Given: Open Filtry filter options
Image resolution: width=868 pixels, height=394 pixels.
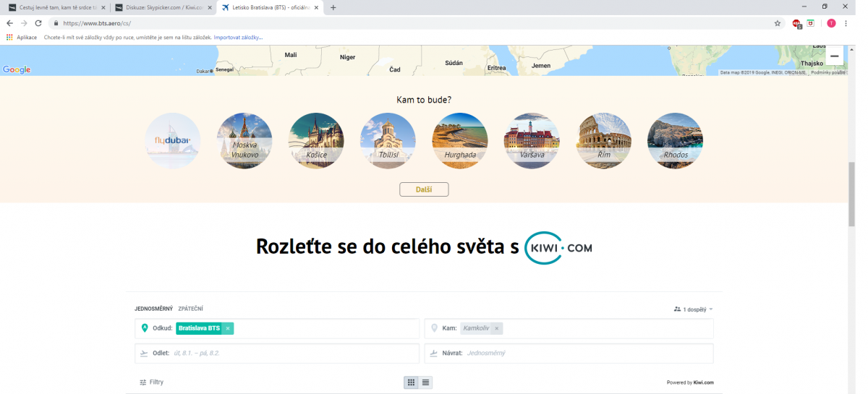Looking at the screenshot, I should point(151,382).
